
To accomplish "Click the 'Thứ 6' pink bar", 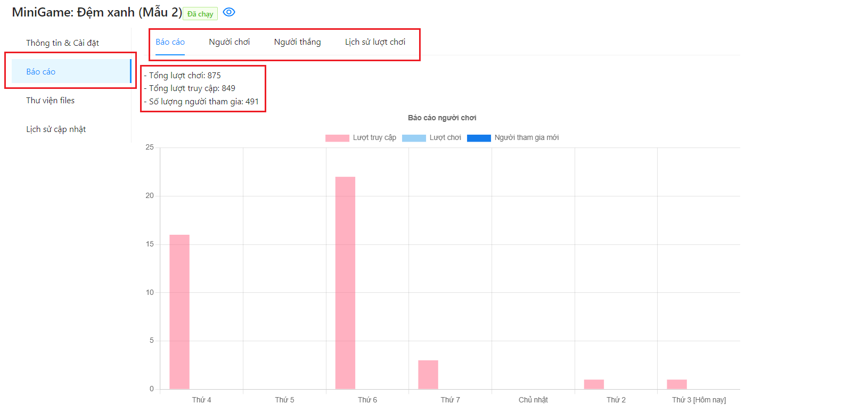I will 345,282.
